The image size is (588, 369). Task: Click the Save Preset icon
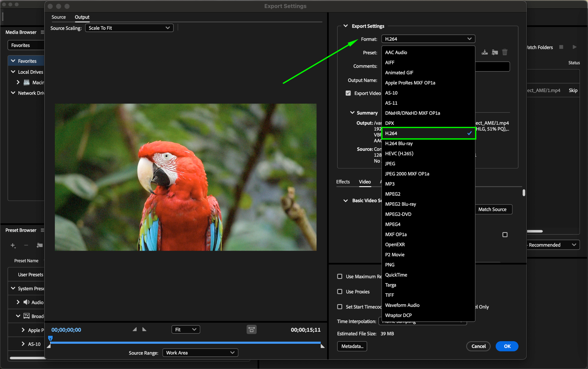pyautogui.click(x=485, y=52)
